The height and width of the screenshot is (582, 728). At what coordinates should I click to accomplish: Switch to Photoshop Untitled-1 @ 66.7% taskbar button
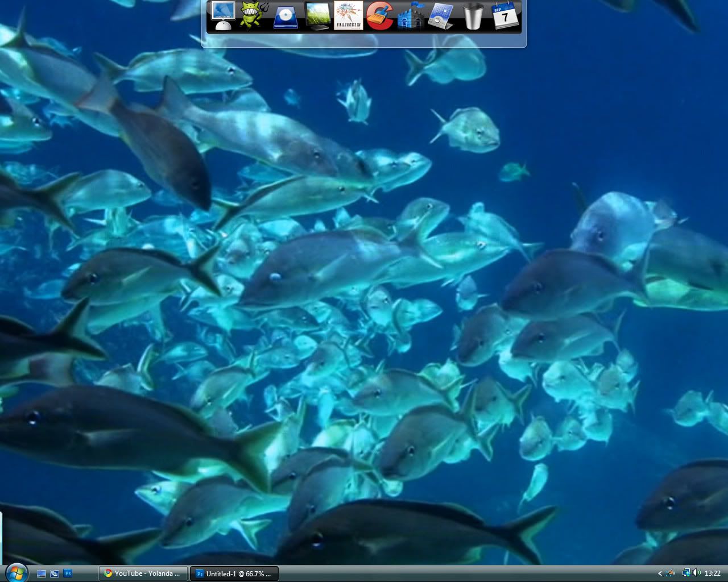click(x=233, y=573)
